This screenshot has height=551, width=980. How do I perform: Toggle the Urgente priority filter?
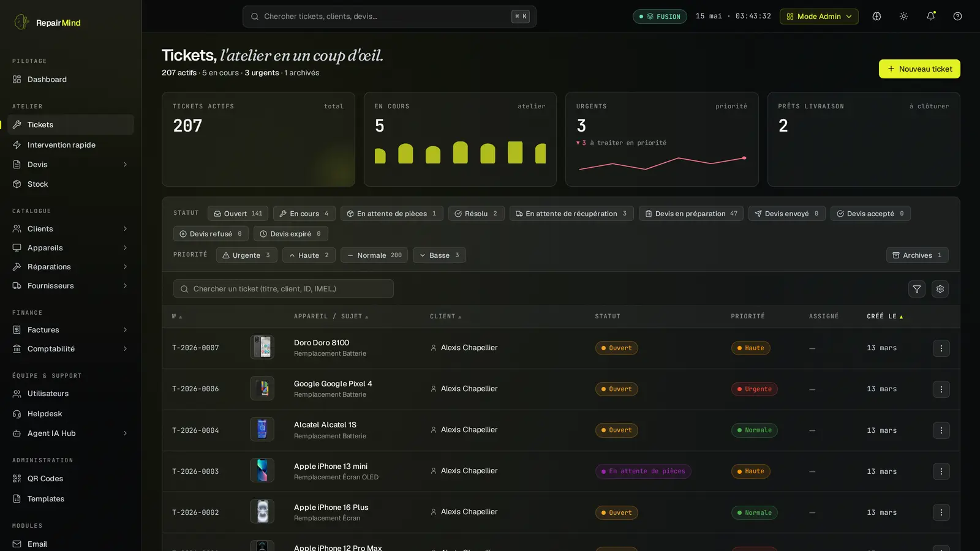coord(246,255)
